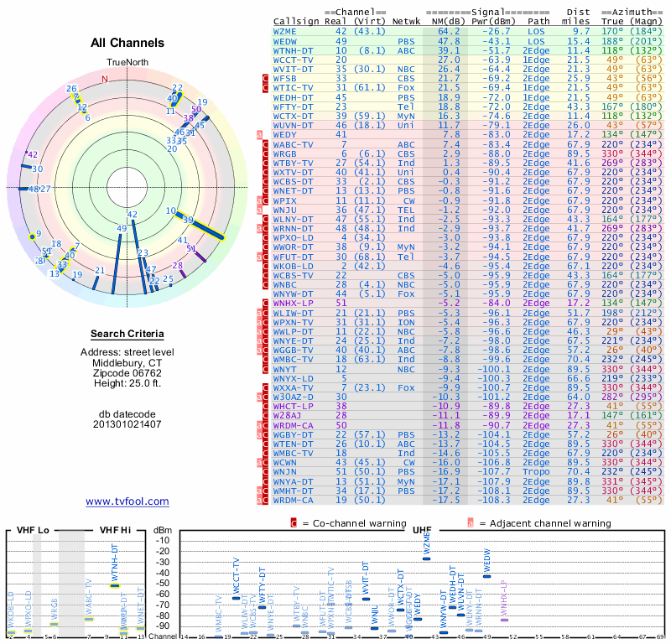Click the co-channel icon beside WXXA-TV

(265, 387)
